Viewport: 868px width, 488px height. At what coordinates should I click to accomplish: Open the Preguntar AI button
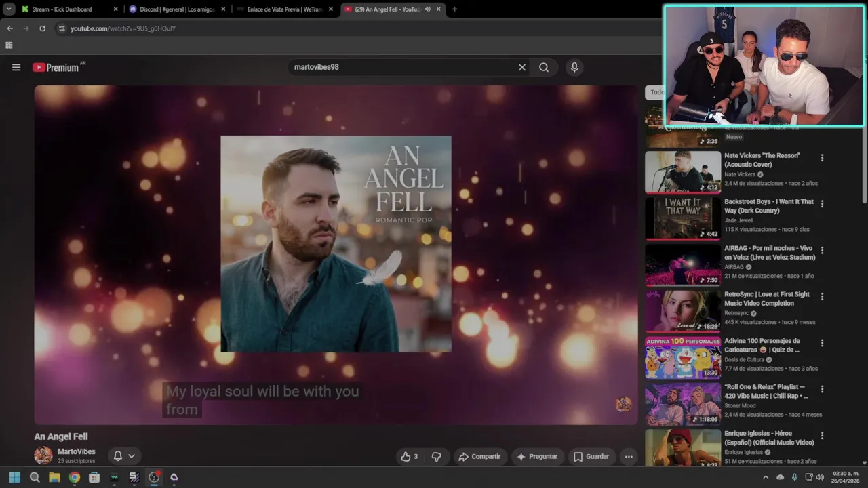click(538, 457)
